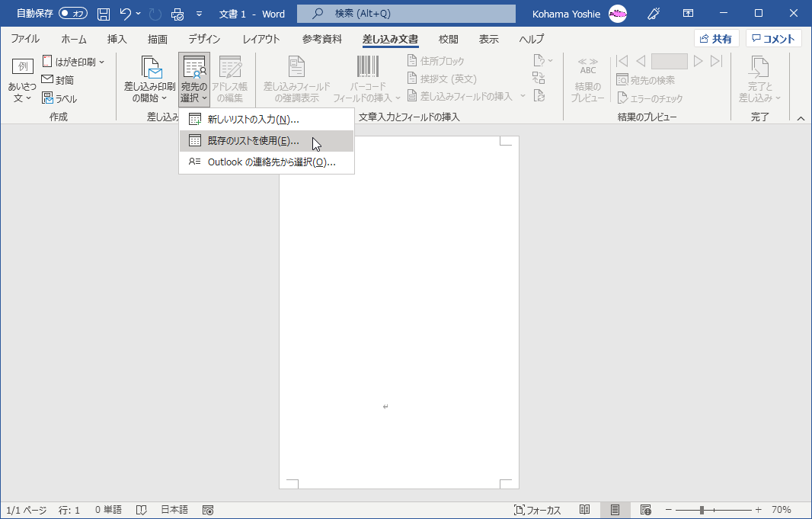The height and width of the screenshot is (519, 812).
Task: Choose Outlook の連絡先から選択(O)... menu item
Action: (x=267, y=162)
